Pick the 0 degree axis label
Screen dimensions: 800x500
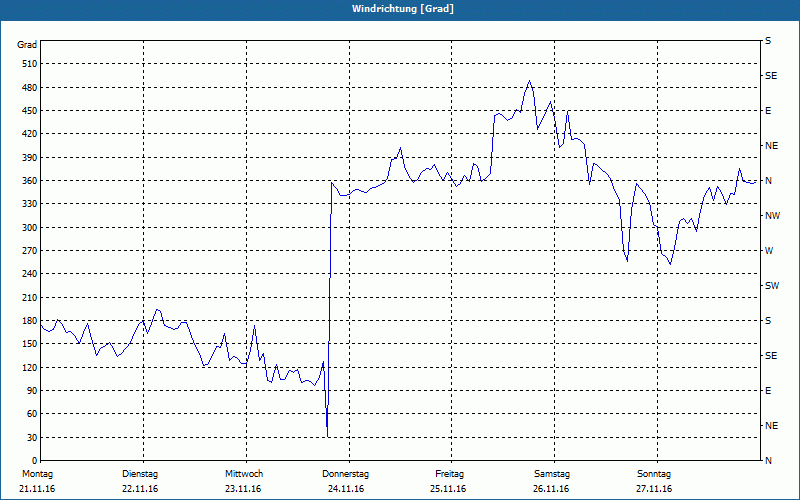[34, 461]
